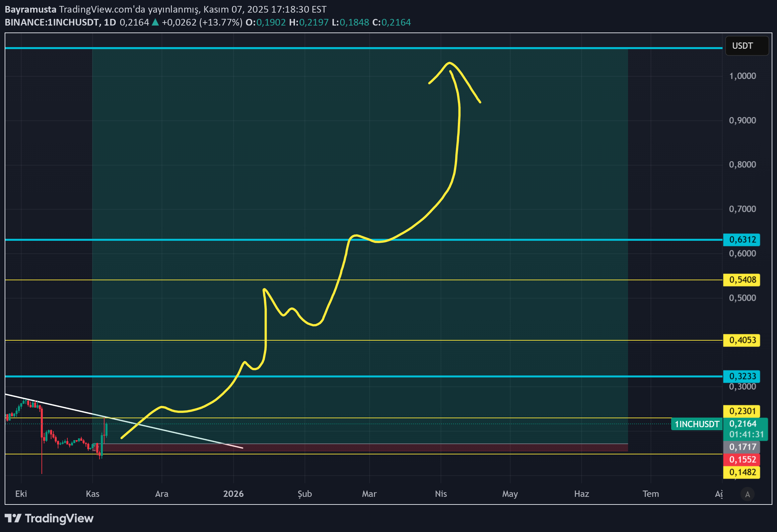Click the 0,1482 yellow price label
The width and height of the screenshot is (777, 532).
point(741,472)
